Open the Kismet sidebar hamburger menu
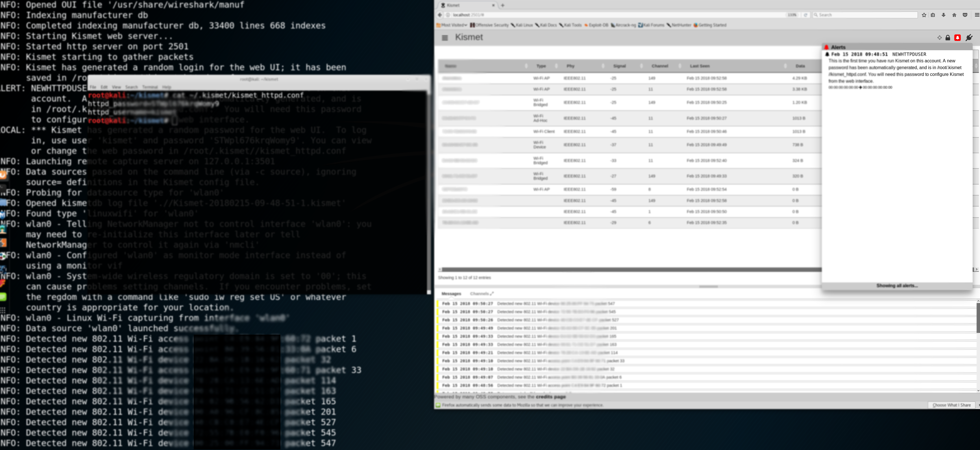Viewport: 980px width, 450px height. click(445, 38)
